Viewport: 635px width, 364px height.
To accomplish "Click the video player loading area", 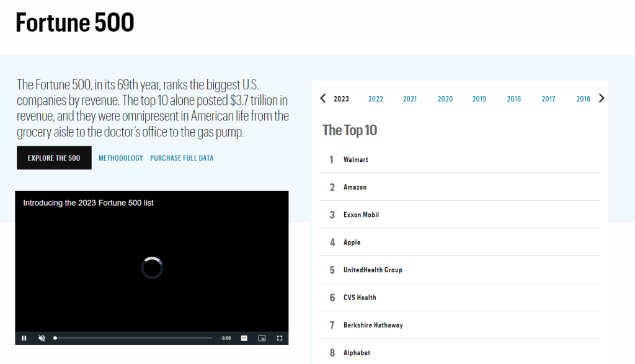I will coord(152,268).
